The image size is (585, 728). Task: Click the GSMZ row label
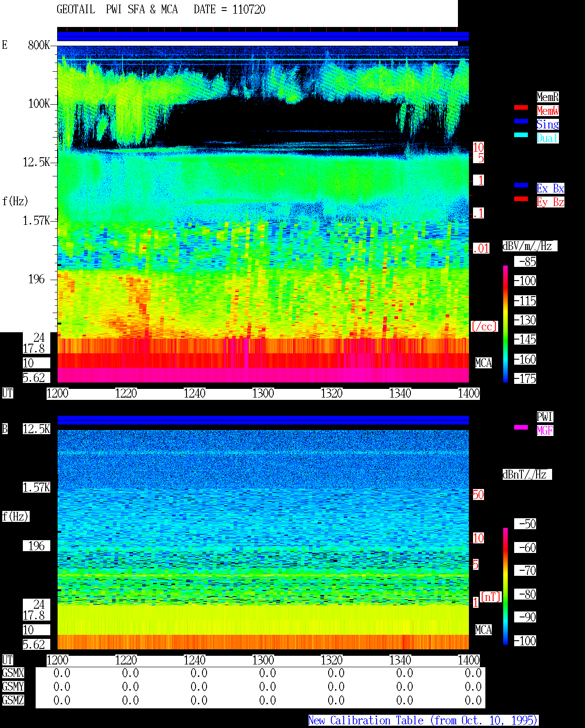click(13, 701)
